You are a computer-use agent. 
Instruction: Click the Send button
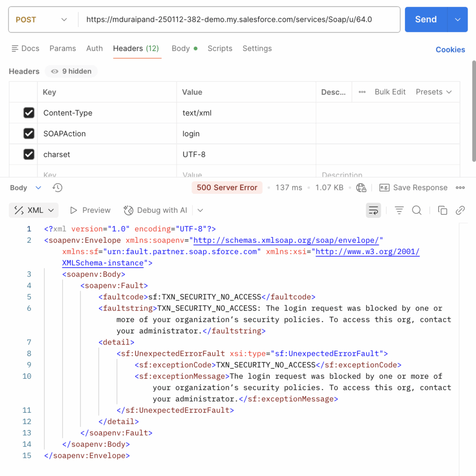[x=425, y=20]
